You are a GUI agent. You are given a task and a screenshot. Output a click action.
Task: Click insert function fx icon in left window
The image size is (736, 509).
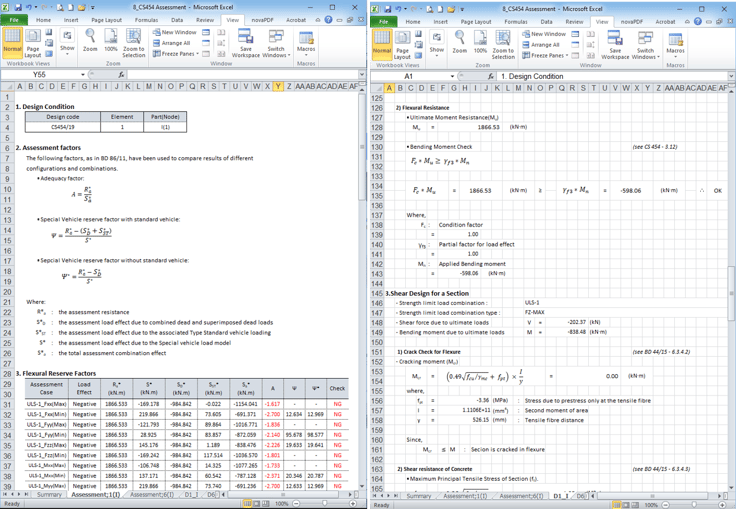(121, 75)
